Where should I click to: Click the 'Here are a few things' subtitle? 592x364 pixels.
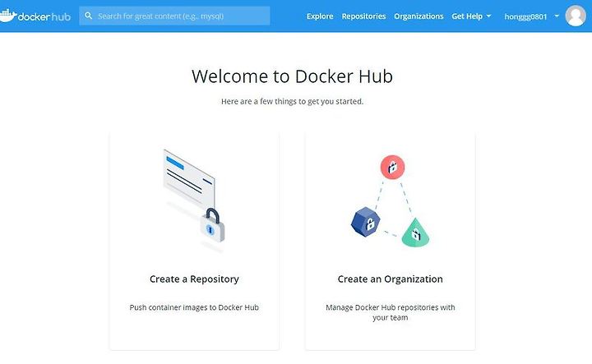[292, 101]
